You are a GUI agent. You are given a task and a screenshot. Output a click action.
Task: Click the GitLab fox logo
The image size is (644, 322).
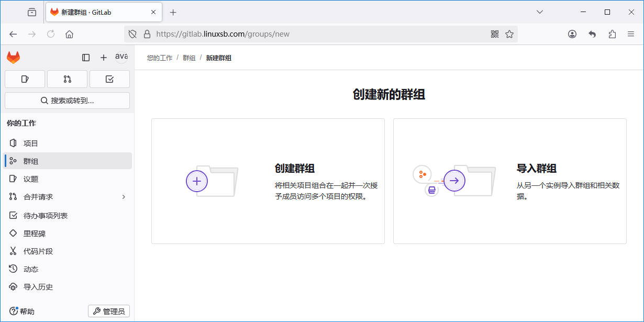point(14,58)
